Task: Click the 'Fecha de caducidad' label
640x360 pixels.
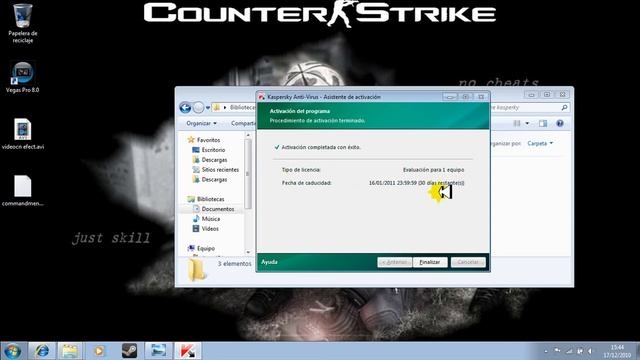Action: (307, 183)
